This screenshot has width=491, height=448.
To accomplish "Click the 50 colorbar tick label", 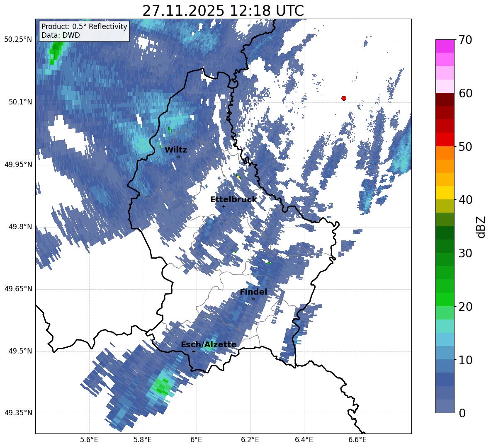I will [x=466, y=146].
